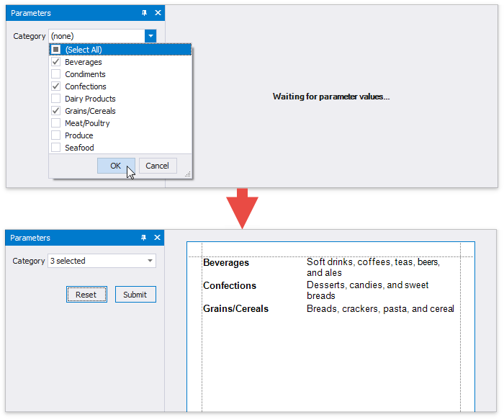Collapse the Category dropdown arrow showing (none)

tap(150, 36)
